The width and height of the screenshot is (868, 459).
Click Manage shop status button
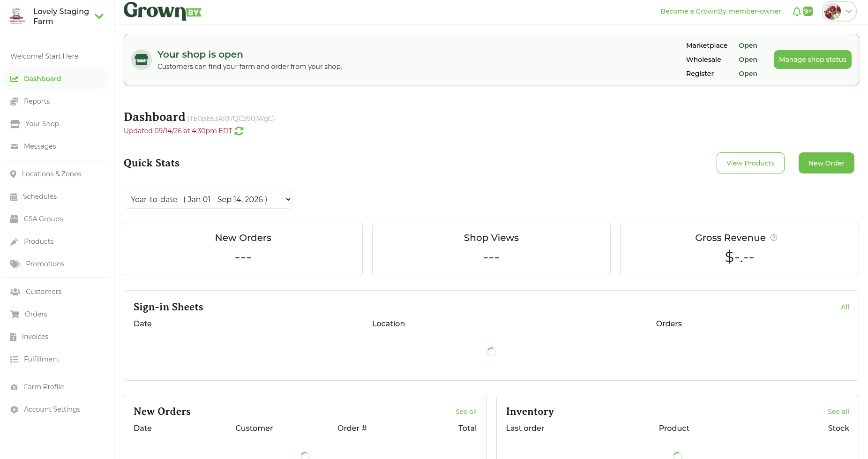click(x=813, y=60)
